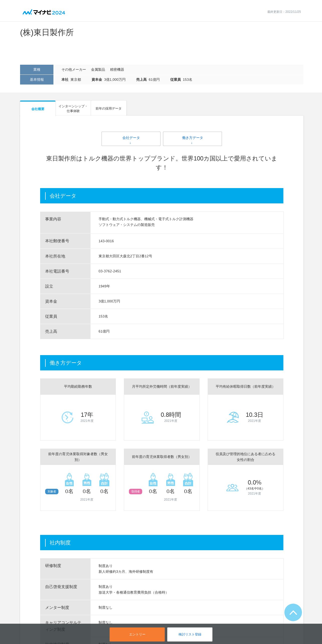Click the 取得者 badge

pyautogui.click(x=135, y=492)
